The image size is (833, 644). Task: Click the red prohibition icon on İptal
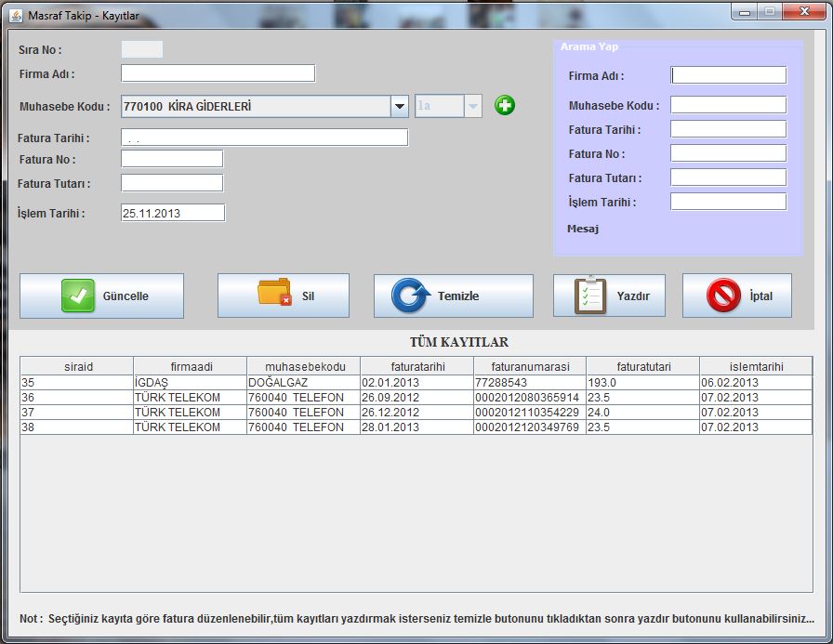723,296
